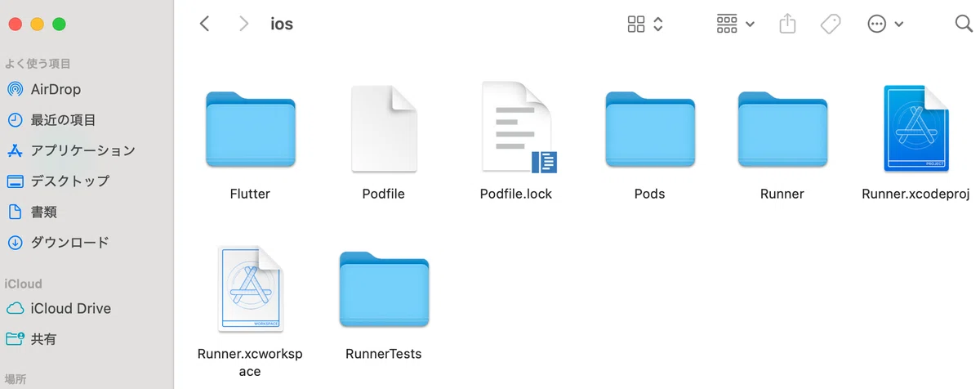The image size is (980, 389).
Task: Click the Runner.xcworkspace name label
Action: tap(250, 362)
